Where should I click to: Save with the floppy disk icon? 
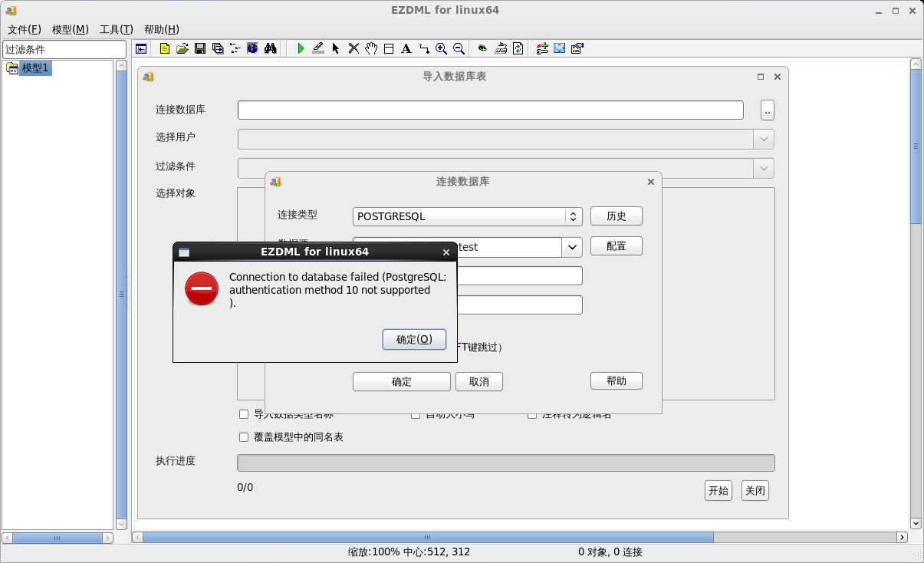(x=200, y=48)
